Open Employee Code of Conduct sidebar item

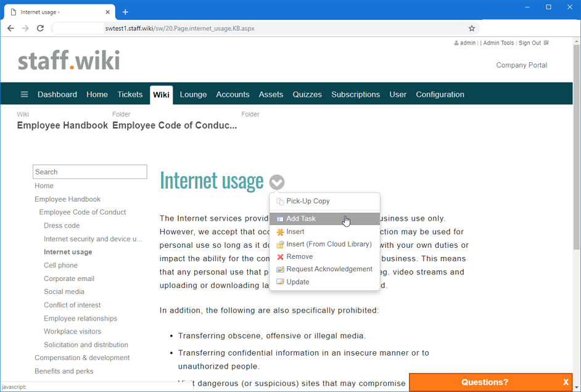[83, 212]
